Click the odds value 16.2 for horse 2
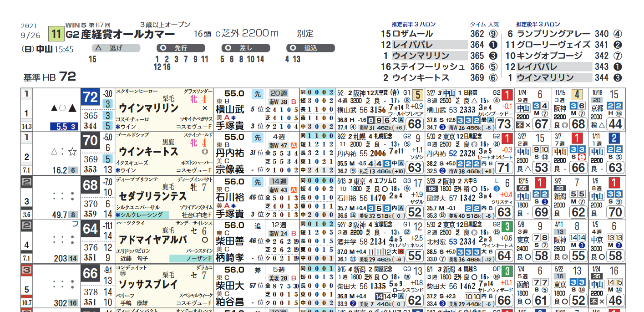Image resolution: width=644 pixels, height=312 pixels. coord(60,170)
